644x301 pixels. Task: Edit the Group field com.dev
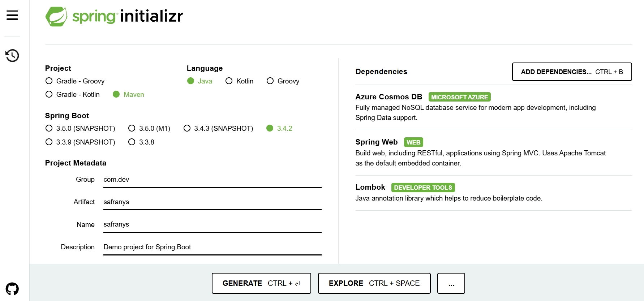click(x=212, y=180)
